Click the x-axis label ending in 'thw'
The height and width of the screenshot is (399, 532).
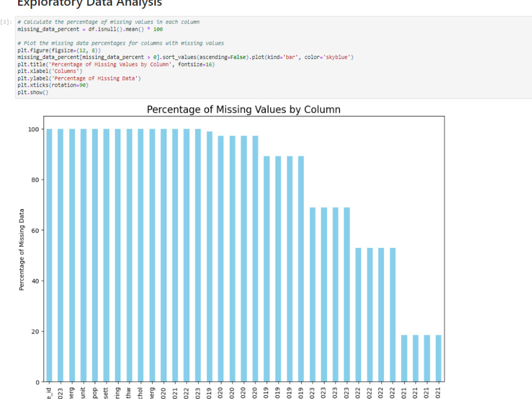pos(129,393)
